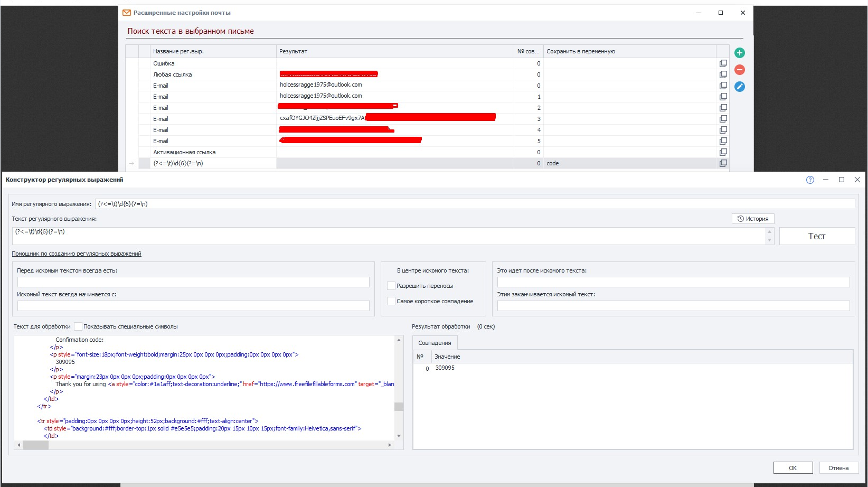Viewport: 868px width, 487px height.
Task: Sort by Название рег.выр. column header
Action: pyautogui.click(x=213, y=51)
